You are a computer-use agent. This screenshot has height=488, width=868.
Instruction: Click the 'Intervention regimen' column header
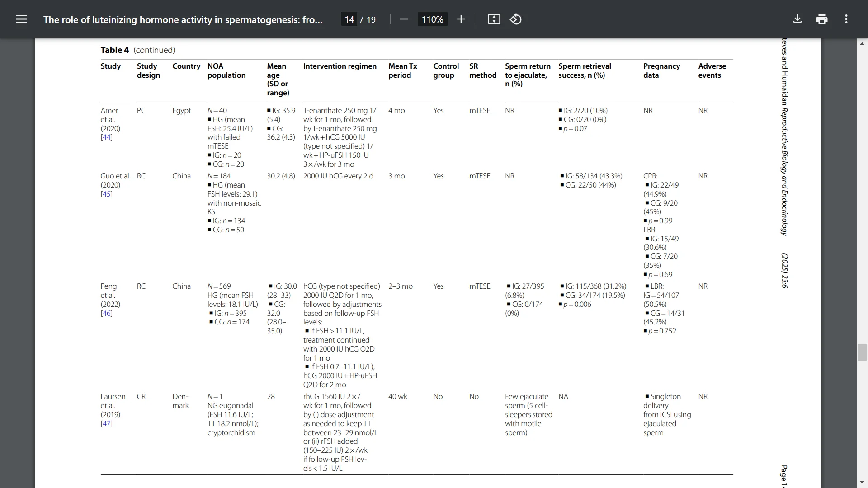coord(340,66)
